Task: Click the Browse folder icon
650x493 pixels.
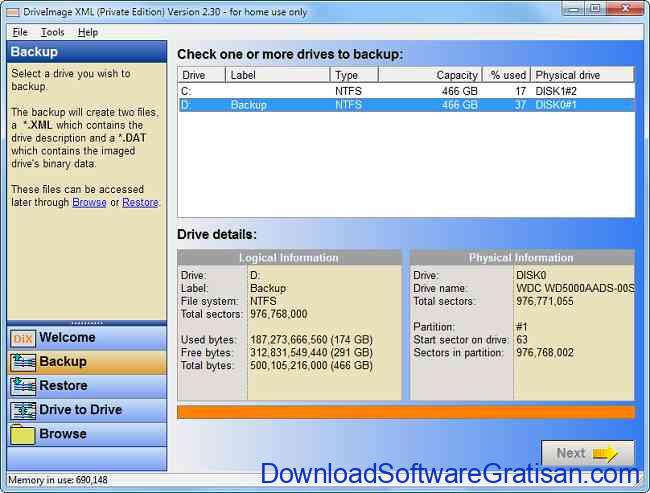Action: (23, 435)
